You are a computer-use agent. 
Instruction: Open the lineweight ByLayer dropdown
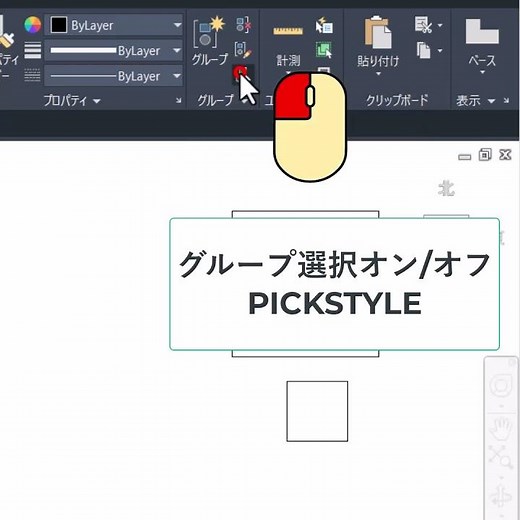coord(114,50)
